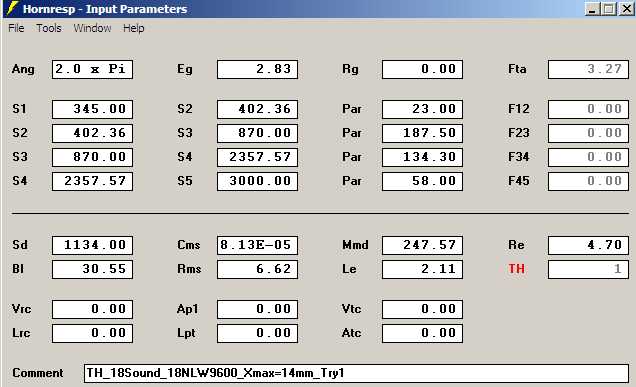Screen dimensions: 636x387
Task: Select the Par field with value 23.00
Action: [x=422, y=109]
